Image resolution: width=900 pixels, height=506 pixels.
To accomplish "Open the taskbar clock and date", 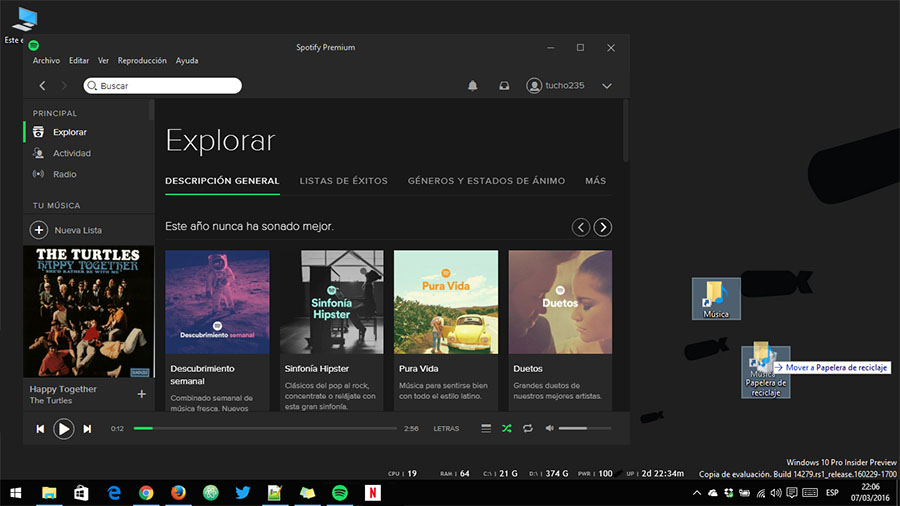I will [870, 493].
